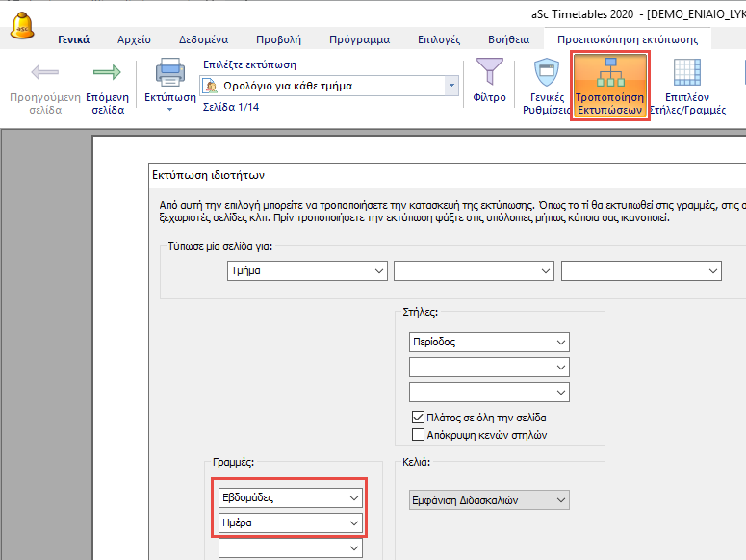Click Επιπλέον Στήλες/Γραμμές grid icon
The width and height of the screenshot is (746, 560).
[x=686, y=73]
